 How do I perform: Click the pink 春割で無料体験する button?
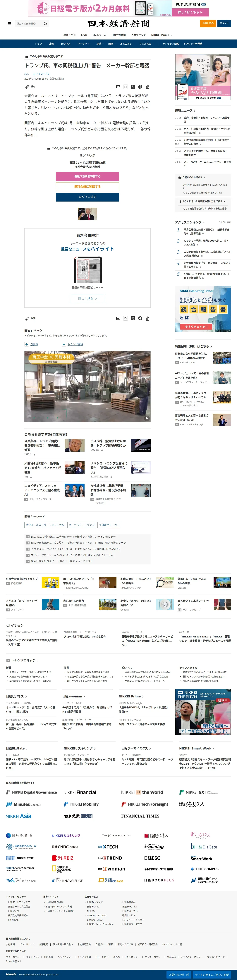(87, 176)
